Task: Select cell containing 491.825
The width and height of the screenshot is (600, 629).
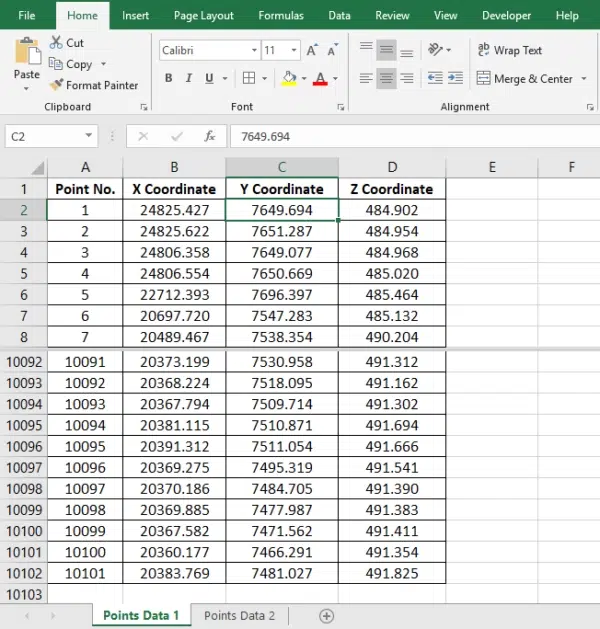Action: (392, 573)
